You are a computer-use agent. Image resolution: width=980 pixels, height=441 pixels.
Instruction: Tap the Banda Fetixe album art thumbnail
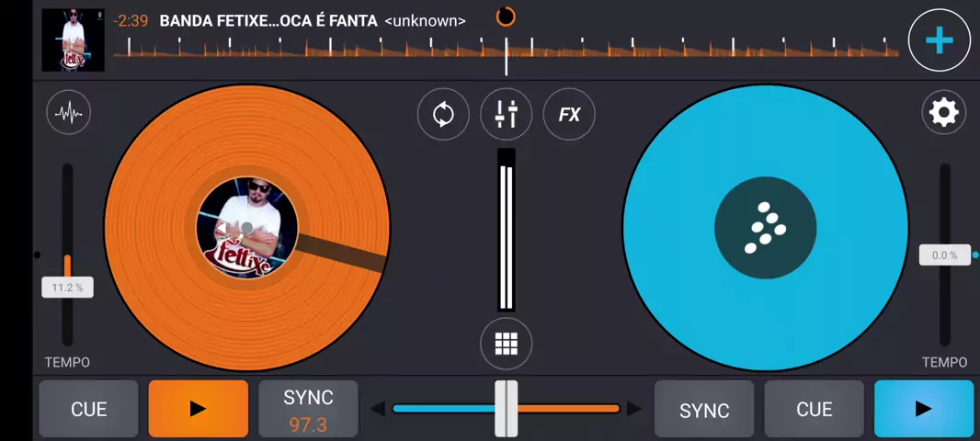coord(74,40)
